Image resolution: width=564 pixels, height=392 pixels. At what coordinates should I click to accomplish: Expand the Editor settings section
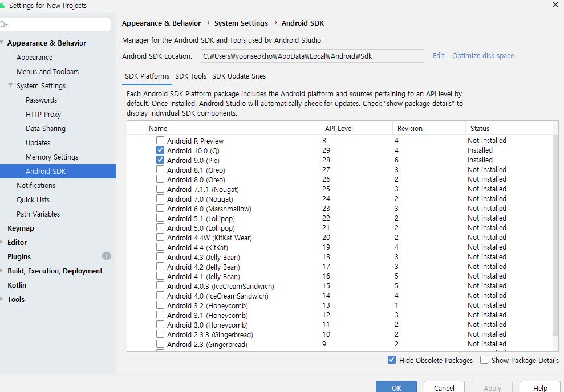pos(2,242)
